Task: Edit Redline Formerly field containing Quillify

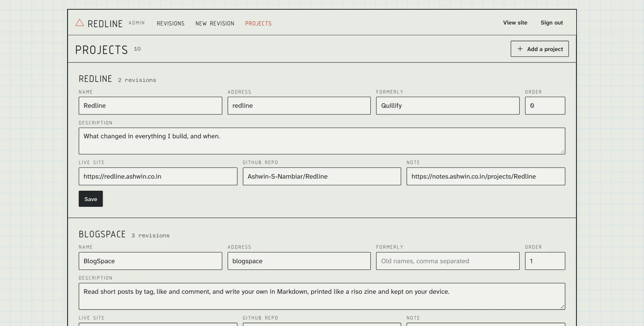Action: click(x=447, y=105)
